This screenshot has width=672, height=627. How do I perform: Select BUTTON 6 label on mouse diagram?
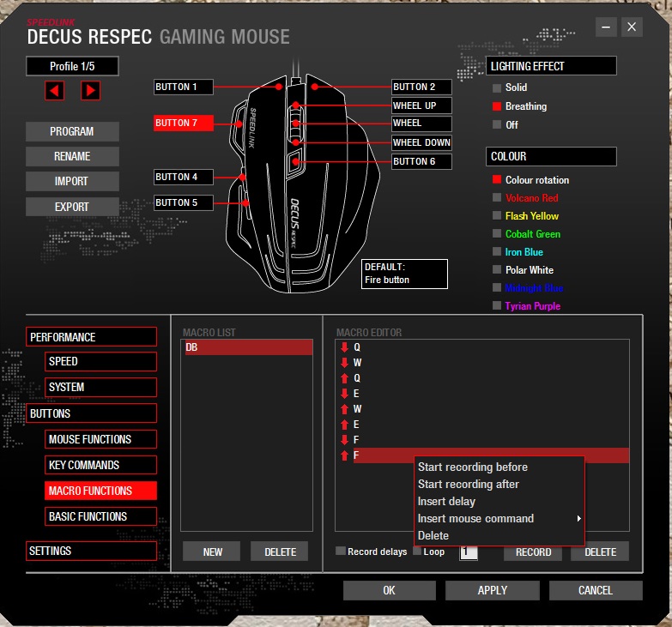421,161
